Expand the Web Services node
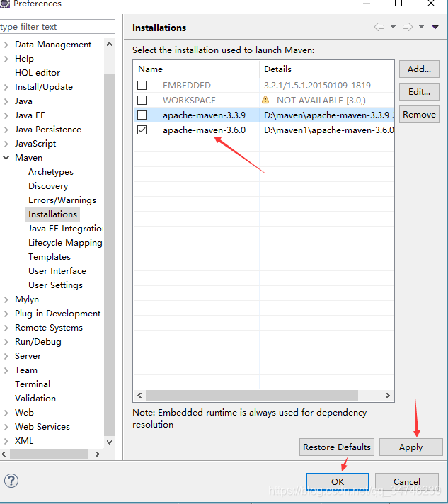 pos(6,427)
